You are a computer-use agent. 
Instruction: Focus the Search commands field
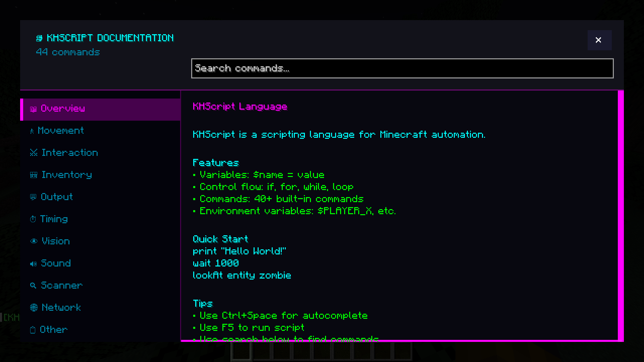[x=402, y=68]
